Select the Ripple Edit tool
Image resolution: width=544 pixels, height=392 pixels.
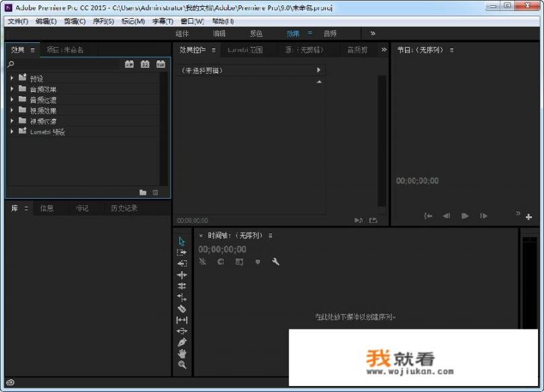[182, 275]
